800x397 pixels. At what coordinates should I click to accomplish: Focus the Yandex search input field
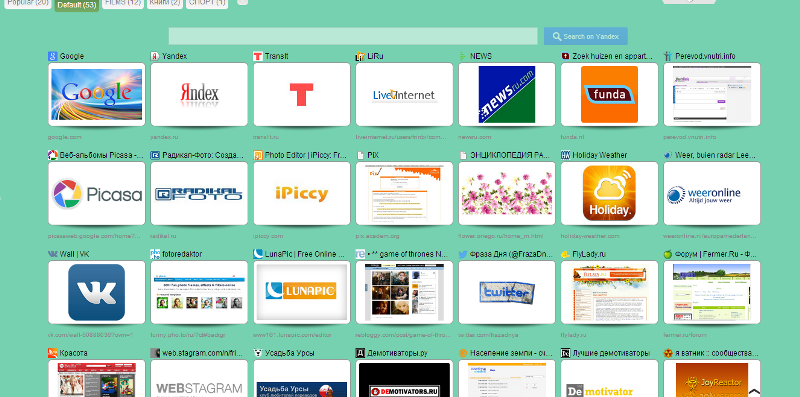point(353,36)
